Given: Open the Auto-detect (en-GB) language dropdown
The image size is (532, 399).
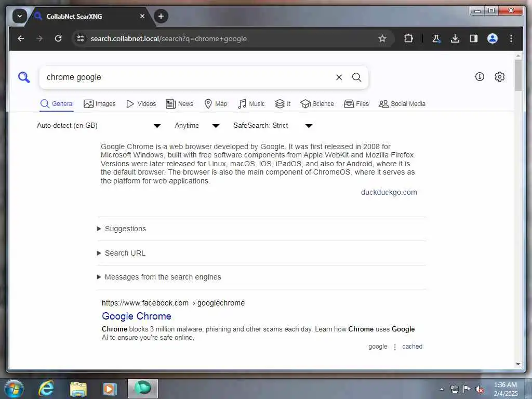Looking at the screenshot, I should point(98,126).
